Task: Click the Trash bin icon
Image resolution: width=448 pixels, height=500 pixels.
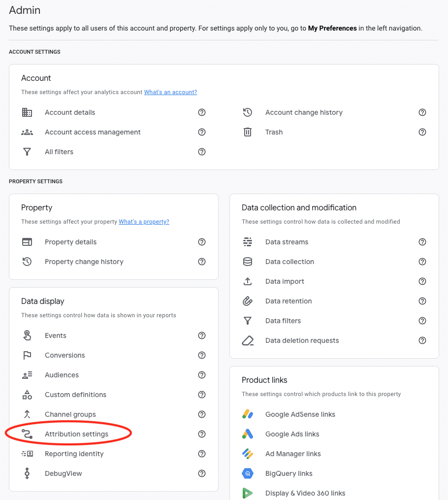Action: coord(248,132)
